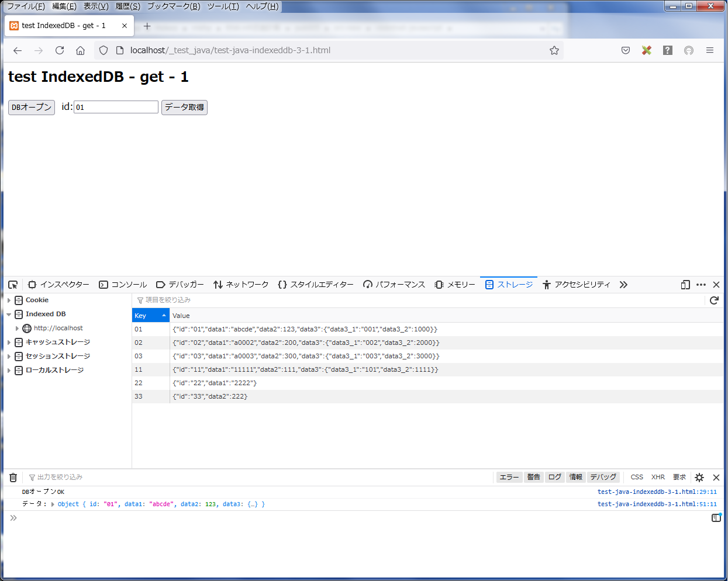Show tracking protection shield info
The height and width of the screenshot is (581, 728).
(x=103, y=50)
